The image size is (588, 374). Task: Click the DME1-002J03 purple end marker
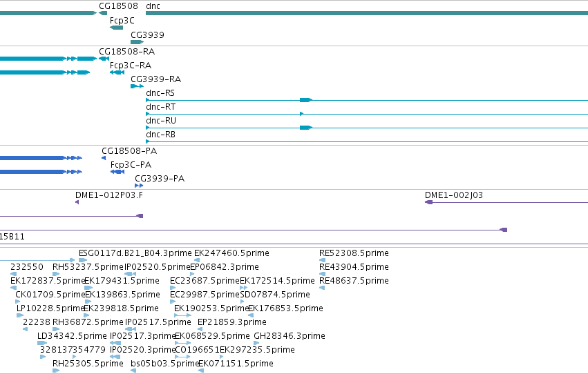[x=428, y=202]
